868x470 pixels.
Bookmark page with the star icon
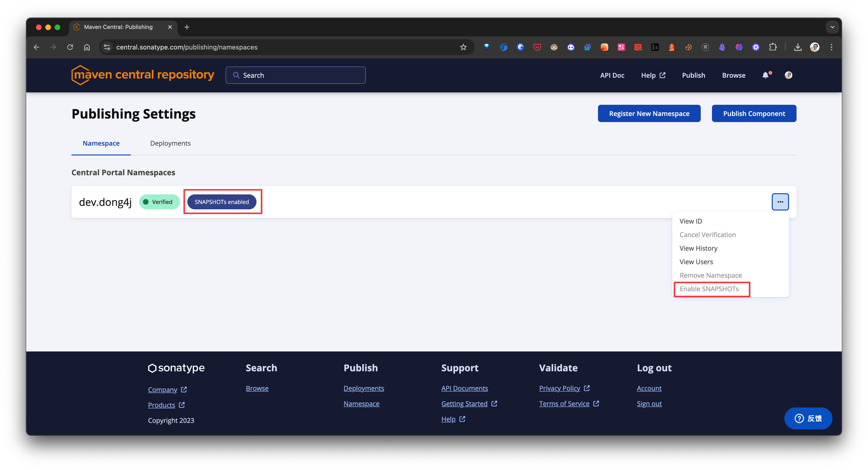click(463, 47)
